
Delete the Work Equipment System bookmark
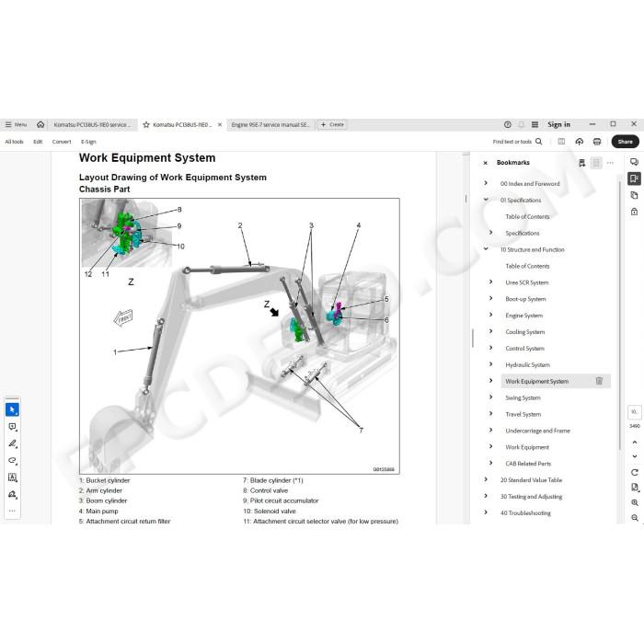tap(599, 381)
